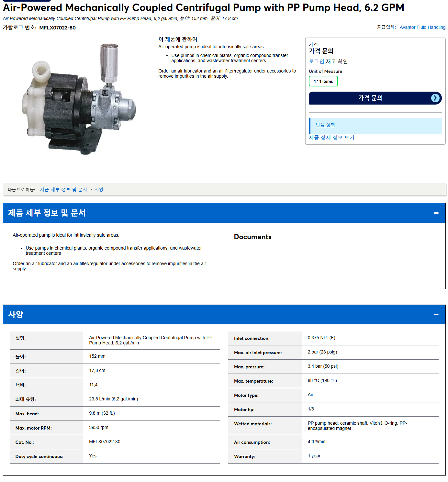448x482 pixels.
Task: Click the 0,375 NPT(F) inlet connection value
Action: coord(321,338)
